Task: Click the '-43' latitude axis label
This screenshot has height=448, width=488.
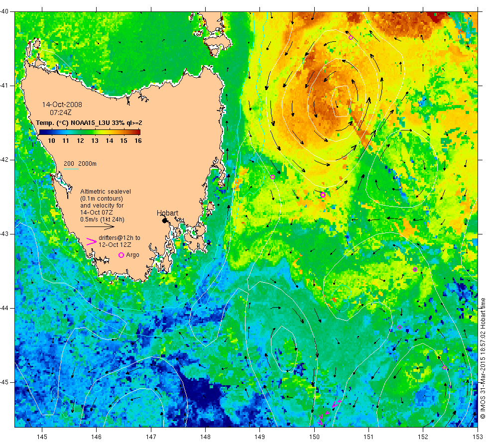Action: pos(4,234)
